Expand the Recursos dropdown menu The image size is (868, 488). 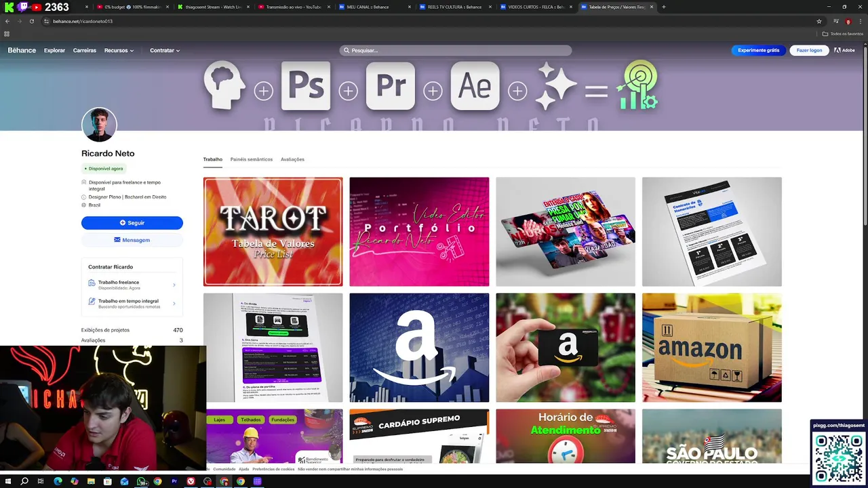pyautogui.click(x=119, y=50)
